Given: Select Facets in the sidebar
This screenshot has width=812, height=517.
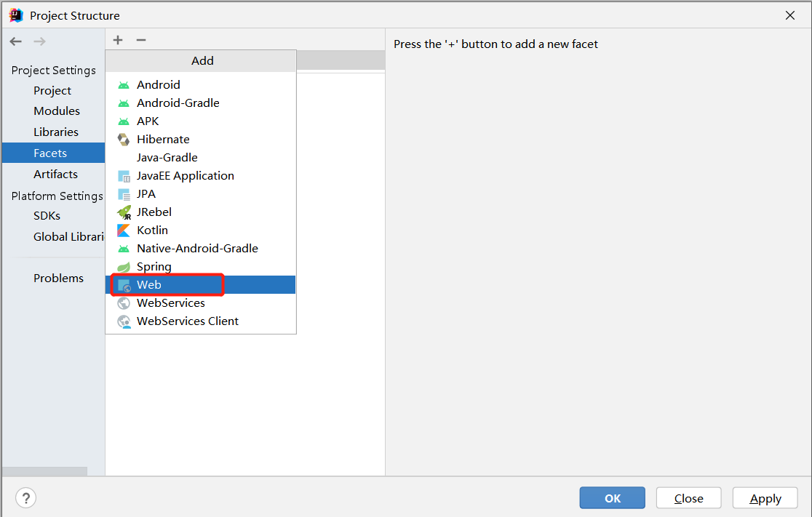Looking at the screenshot, I should pos(53,153).
